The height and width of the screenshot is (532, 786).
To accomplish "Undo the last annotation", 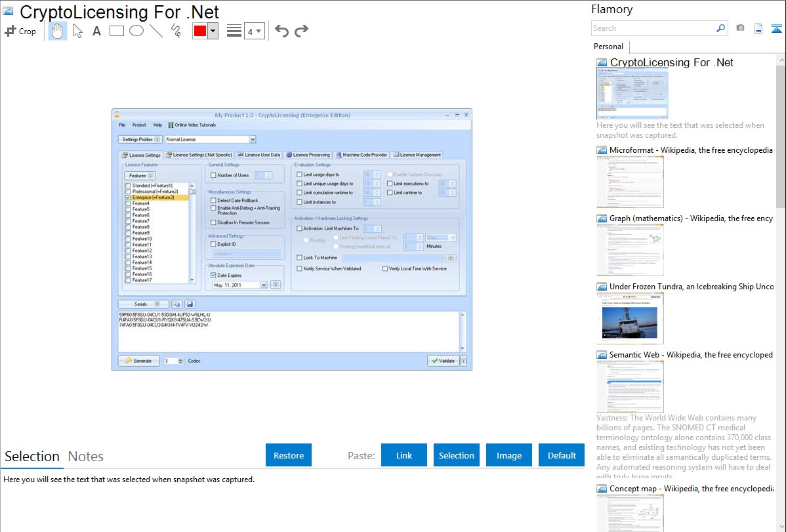I will click(x=281, y=31).
